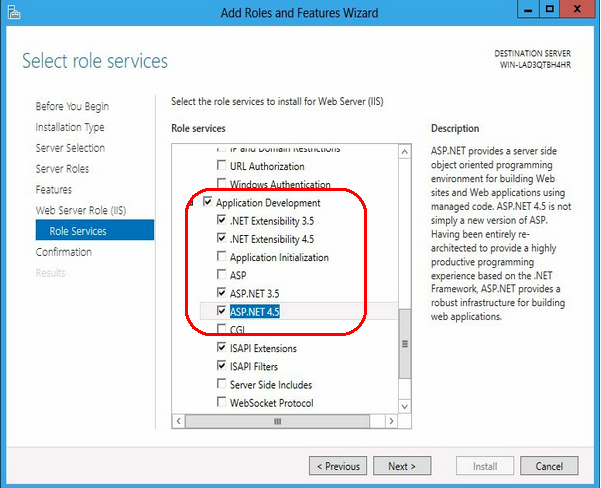Screen dimensions: 601x488
Task: Open the Server Selection step
Action: click(70, 148)
